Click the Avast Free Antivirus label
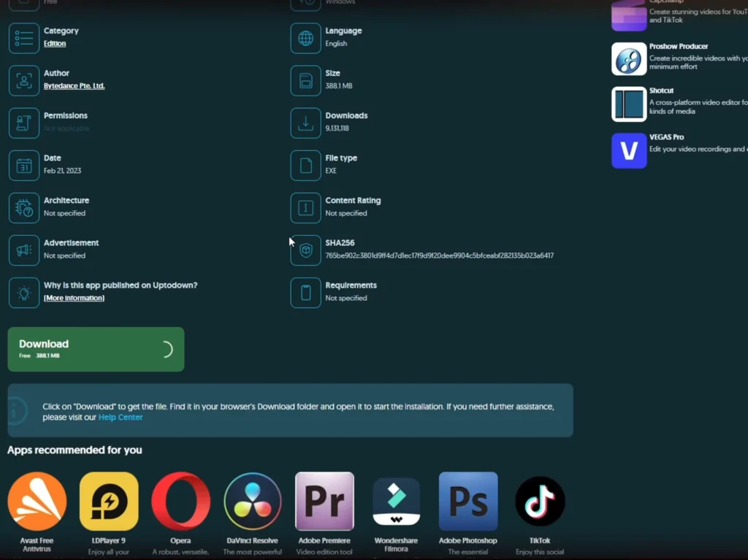This screenshot has width=748, height=560. pyautogui.click(x=37, y=545)
